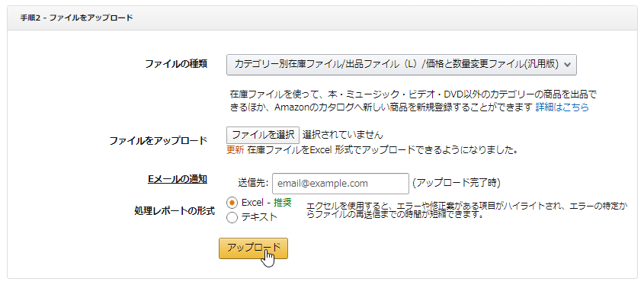Click the ファイルの種類 field label

click(x=176, y=65)
